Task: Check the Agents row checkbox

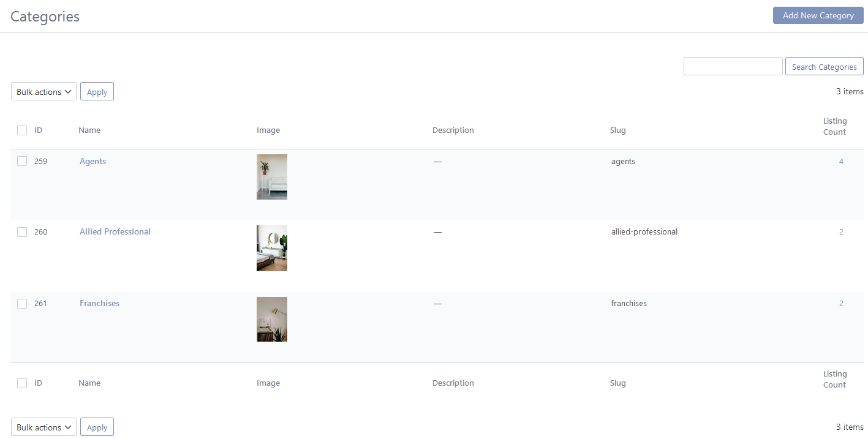Action: pos(22,161)
